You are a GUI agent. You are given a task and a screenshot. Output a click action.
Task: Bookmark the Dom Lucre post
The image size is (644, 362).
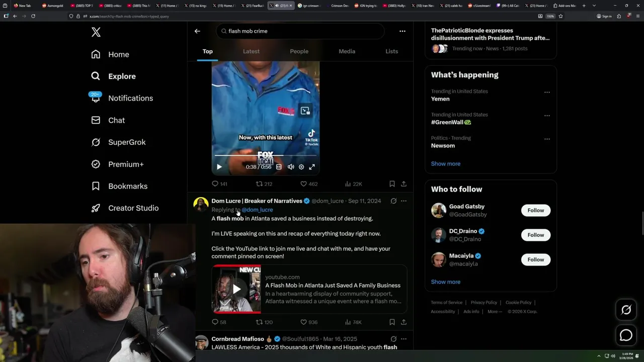(392, 322)
